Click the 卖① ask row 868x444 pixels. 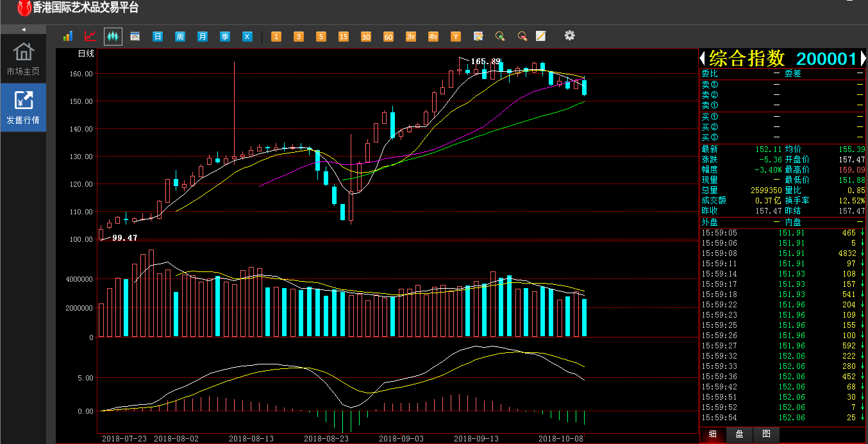coord(783,105)
